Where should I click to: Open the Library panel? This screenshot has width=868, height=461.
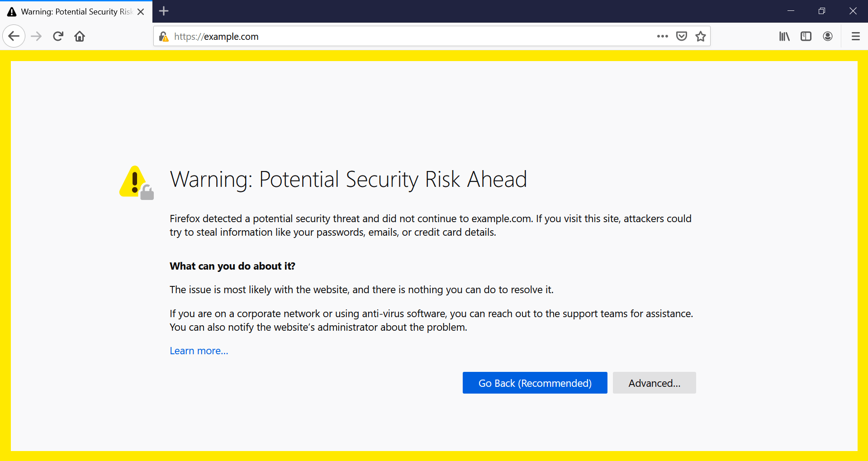[784, 36]
